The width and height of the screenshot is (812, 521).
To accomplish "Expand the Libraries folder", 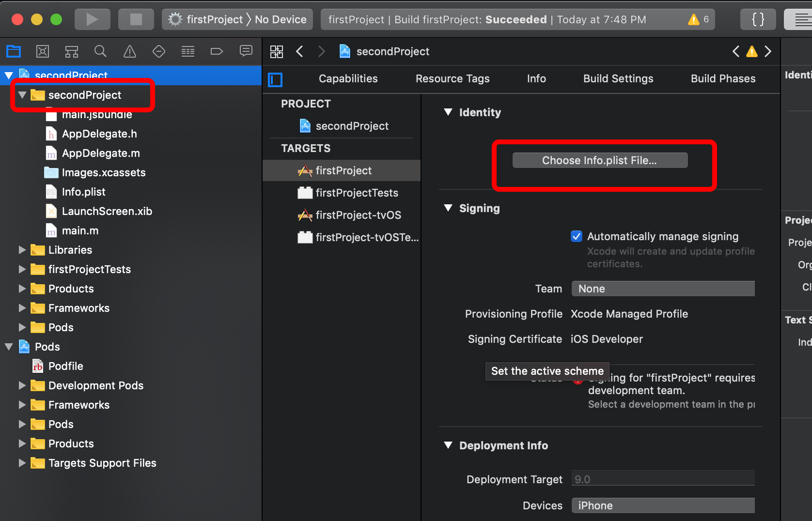I will pyautogui.click(x=22, y=250).
